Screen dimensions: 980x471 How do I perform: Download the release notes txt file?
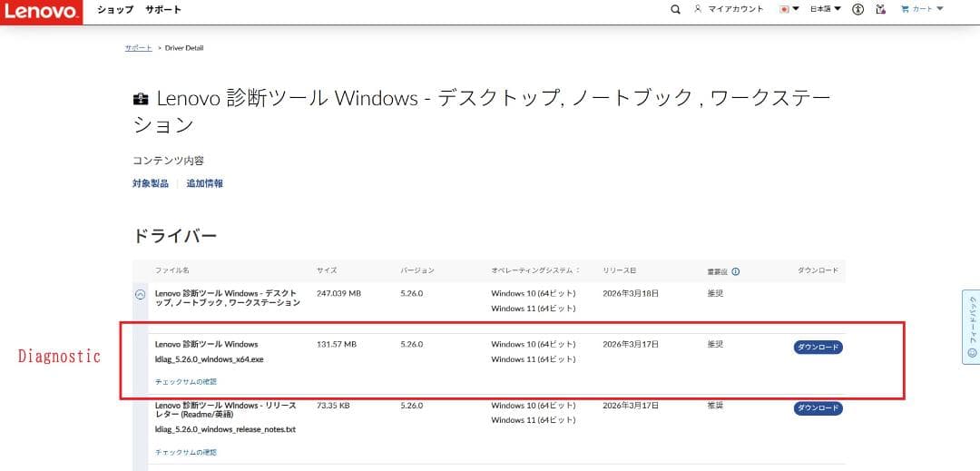pos(818,408)
